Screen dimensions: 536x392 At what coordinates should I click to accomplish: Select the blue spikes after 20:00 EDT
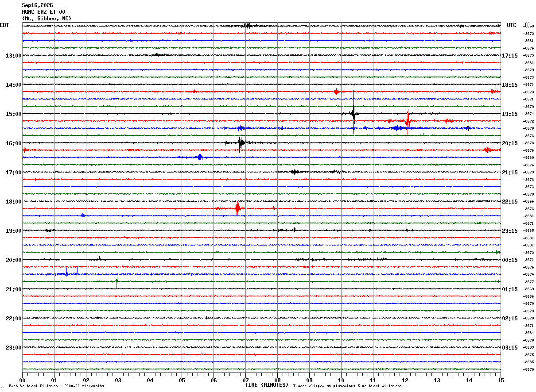(x=71, y=272)
